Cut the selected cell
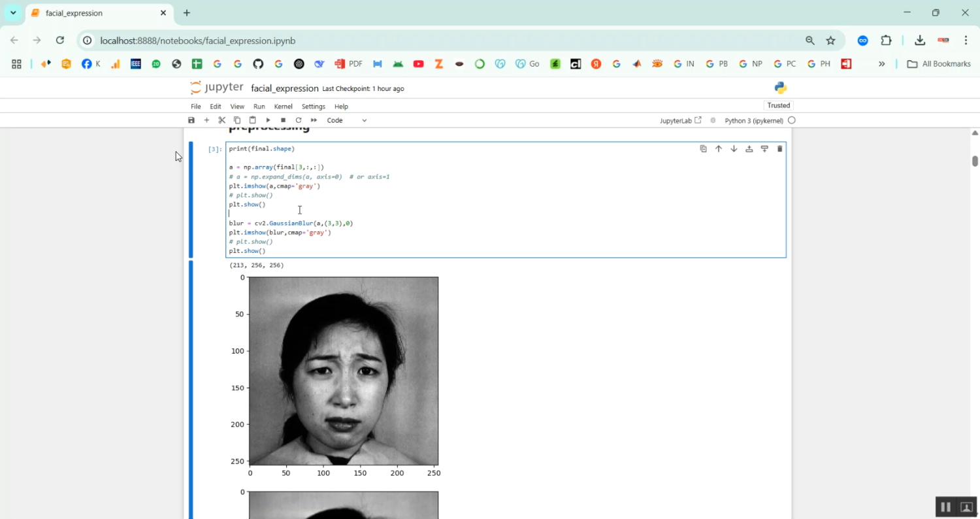980x519 pixels. [221, 120]
